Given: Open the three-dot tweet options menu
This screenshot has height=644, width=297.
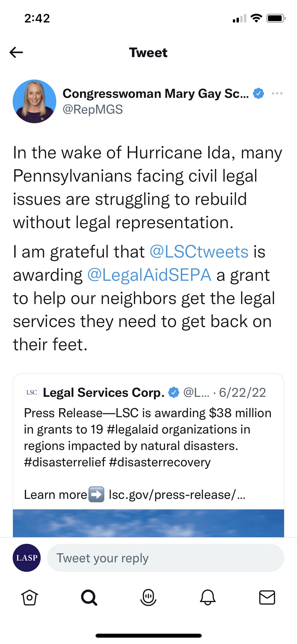Looking at the screenshot, I should tap(277, 93).
